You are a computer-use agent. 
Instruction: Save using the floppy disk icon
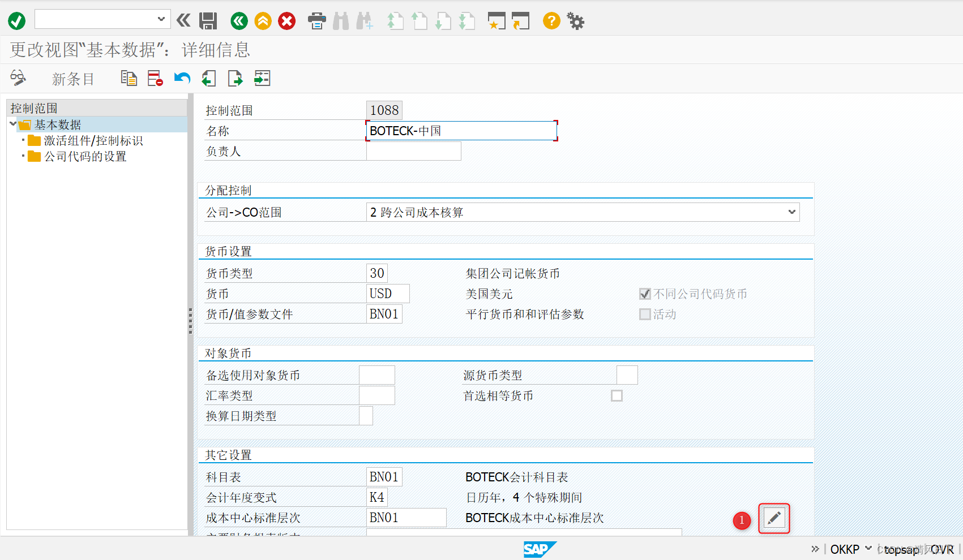[208, 21]
